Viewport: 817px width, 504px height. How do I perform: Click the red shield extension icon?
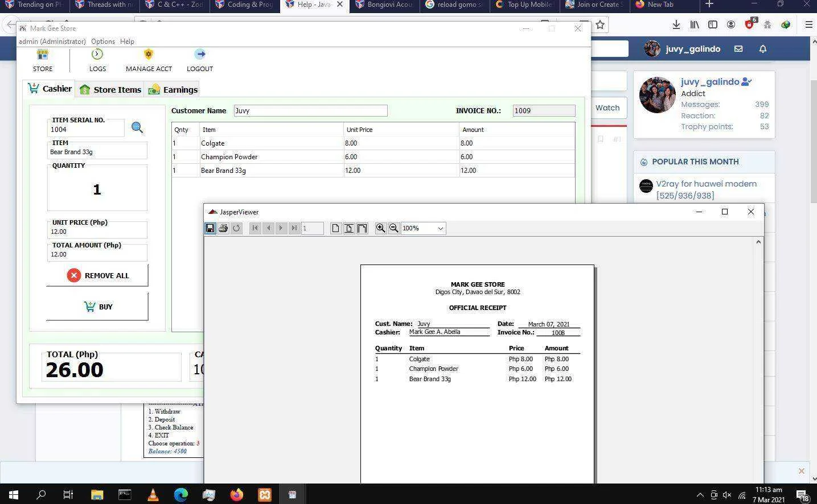click(750, 24)
